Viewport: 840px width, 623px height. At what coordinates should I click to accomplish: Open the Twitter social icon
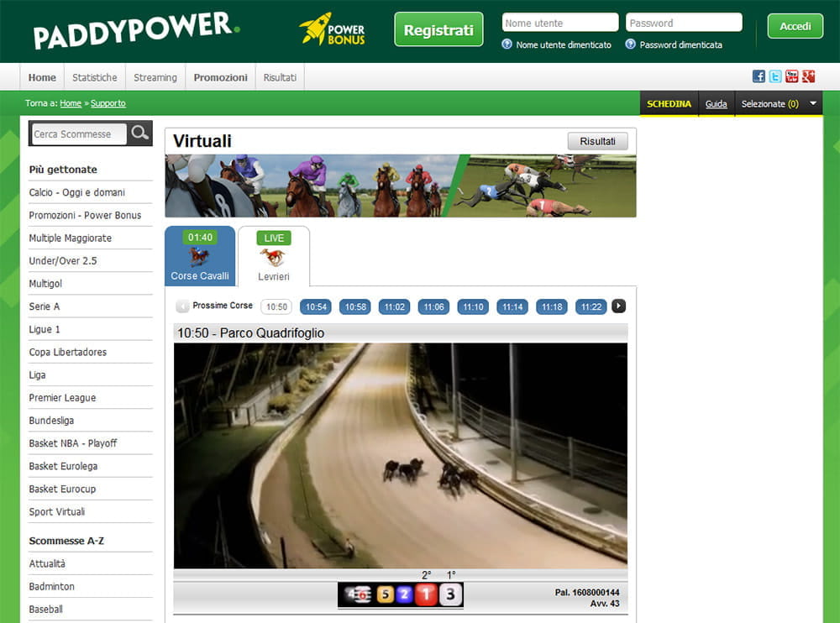pos(775,76)
